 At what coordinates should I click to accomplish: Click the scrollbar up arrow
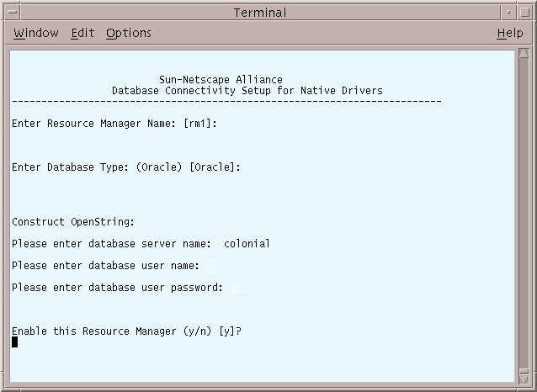point(524,54)
